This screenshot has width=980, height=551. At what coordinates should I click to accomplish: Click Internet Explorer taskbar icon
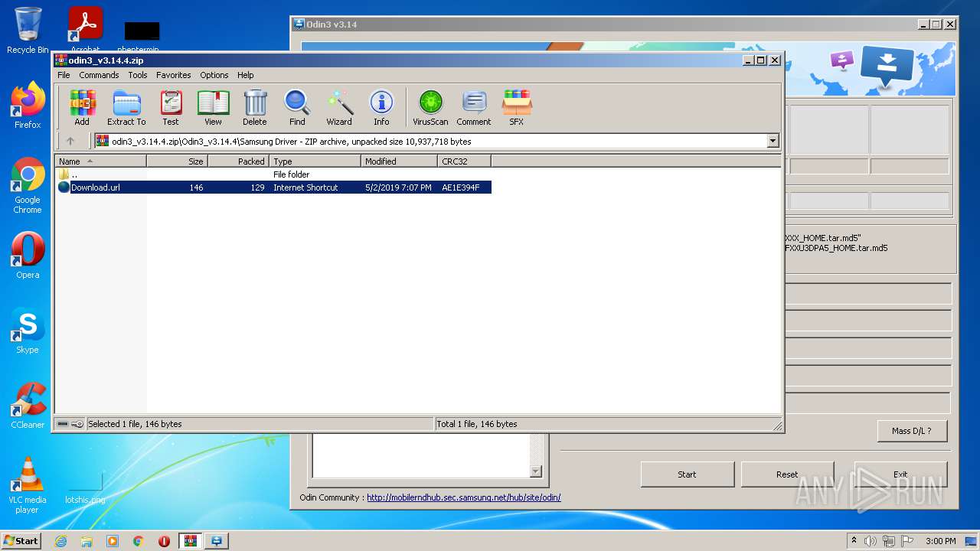60,541
